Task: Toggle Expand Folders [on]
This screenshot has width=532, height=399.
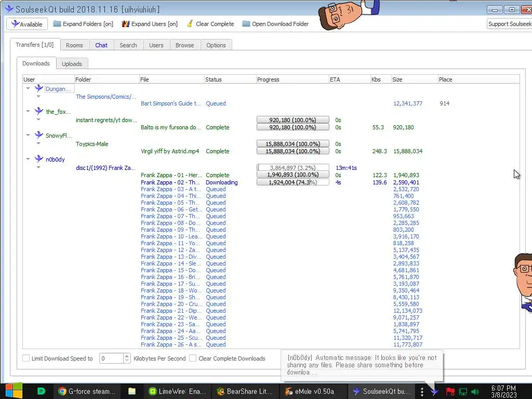Action: 83,24
